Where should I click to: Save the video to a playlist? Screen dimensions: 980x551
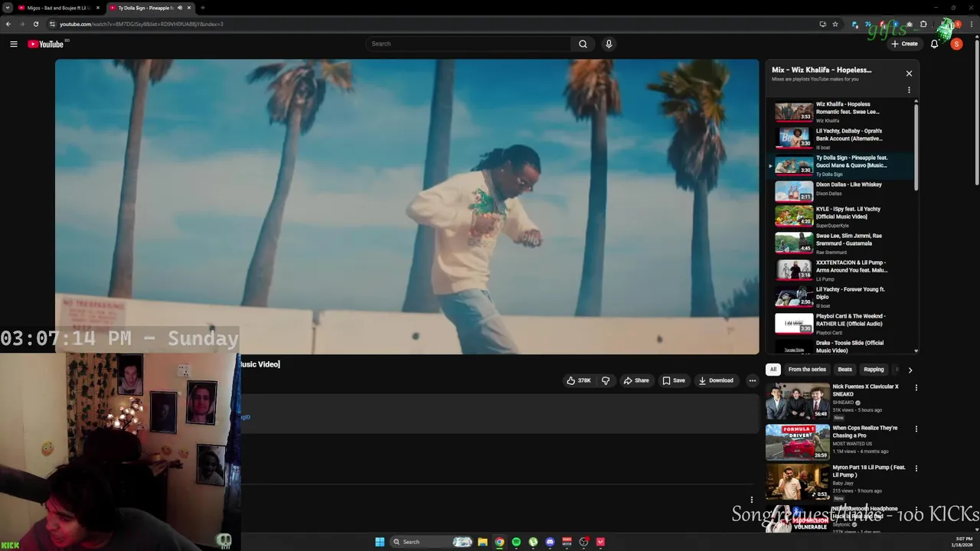coord(674,380)
